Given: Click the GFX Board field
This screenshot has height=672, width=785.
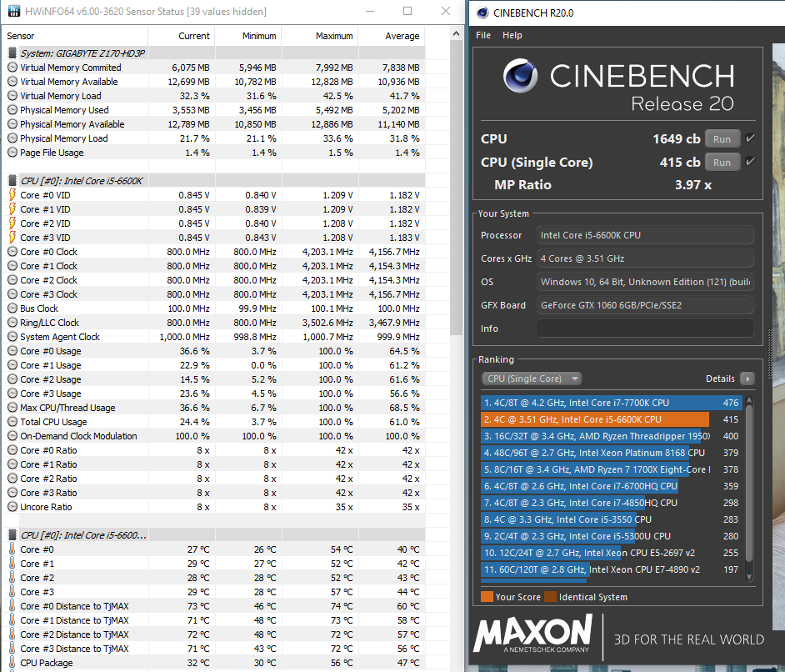Looking at the screenshot, I should (645, 305).
